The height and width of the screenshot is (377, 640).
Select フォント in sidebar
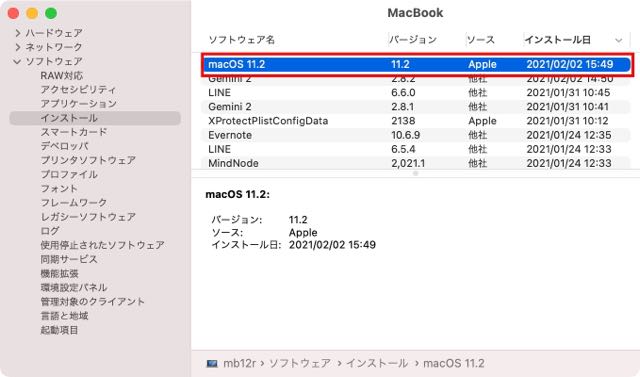pyautogui.click(x=59, y=188)
